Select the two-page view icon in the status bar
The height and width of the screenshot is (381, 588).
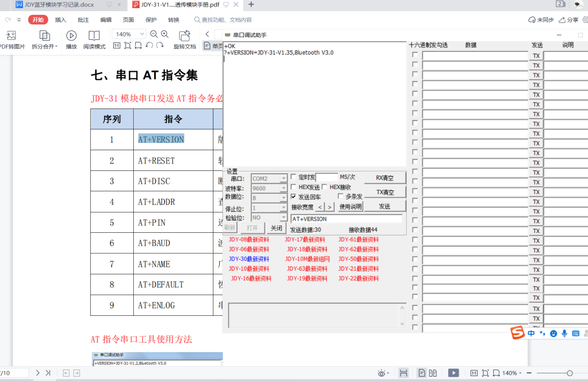pos(433,373)
